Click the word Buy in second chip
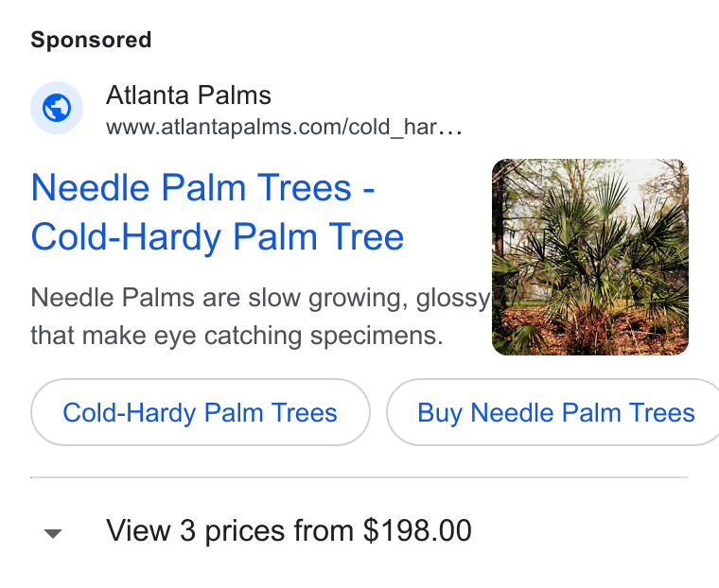The height and width of the screenshot is (588, 719). pyautogui.click(x=440, y=413)
